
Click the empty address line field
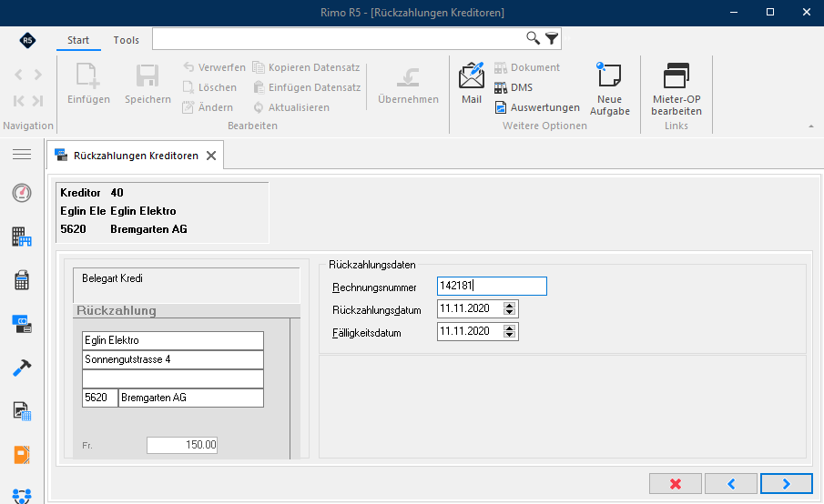pos(173,378)
